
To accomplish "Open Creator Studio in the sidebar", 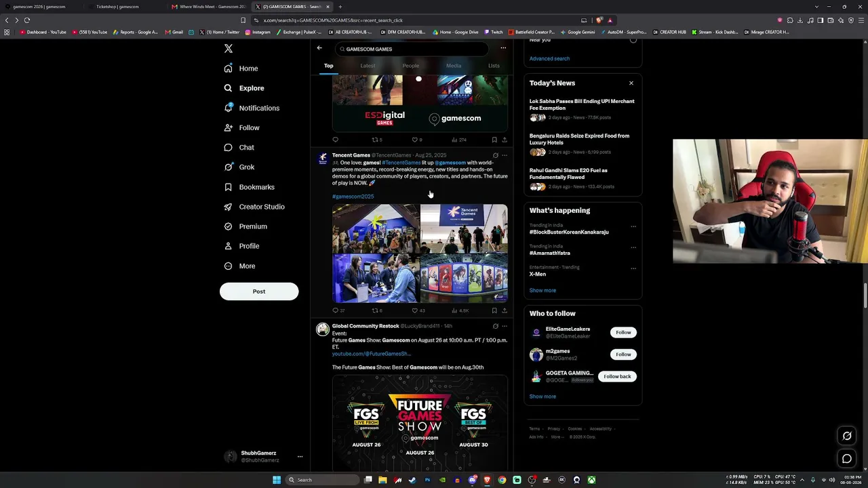I will tap(254, 207).
